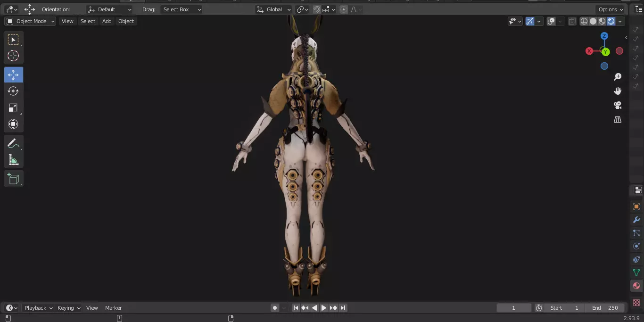Open the Modifier properties wrench tab
The height and width of the screenshot is (322, 644).
636,220
